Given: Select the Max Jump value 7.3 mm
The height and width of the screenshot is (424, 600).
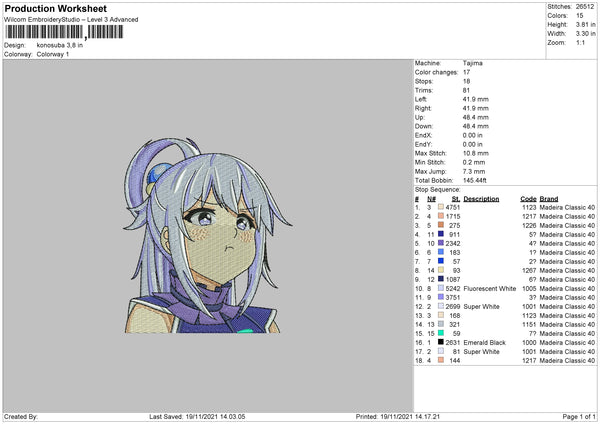Looking at the screenshot, I should tap(474, 171).
